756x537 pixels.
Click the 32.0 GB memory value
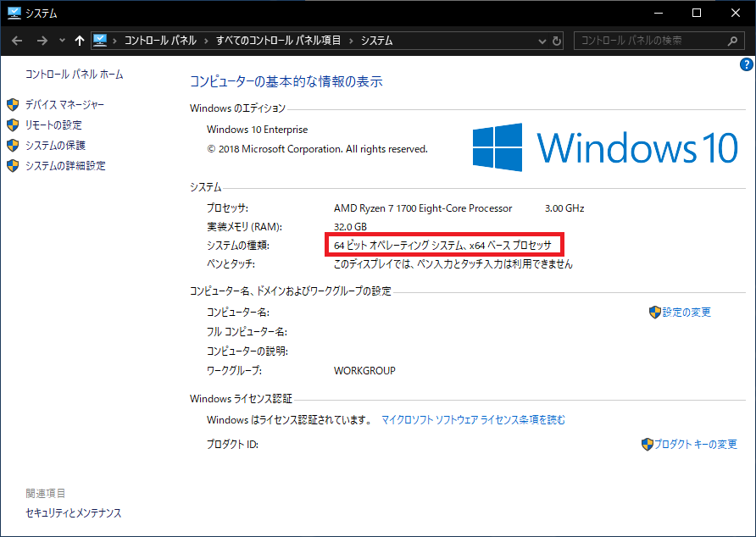click(x=350, y=226)
